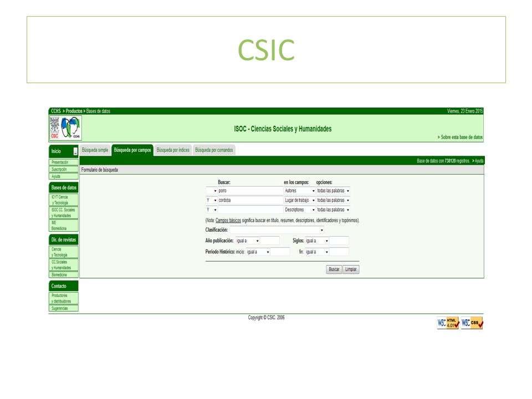Open 'todas las palabras' dropdown in Autores row

click(x=333, y=191)
